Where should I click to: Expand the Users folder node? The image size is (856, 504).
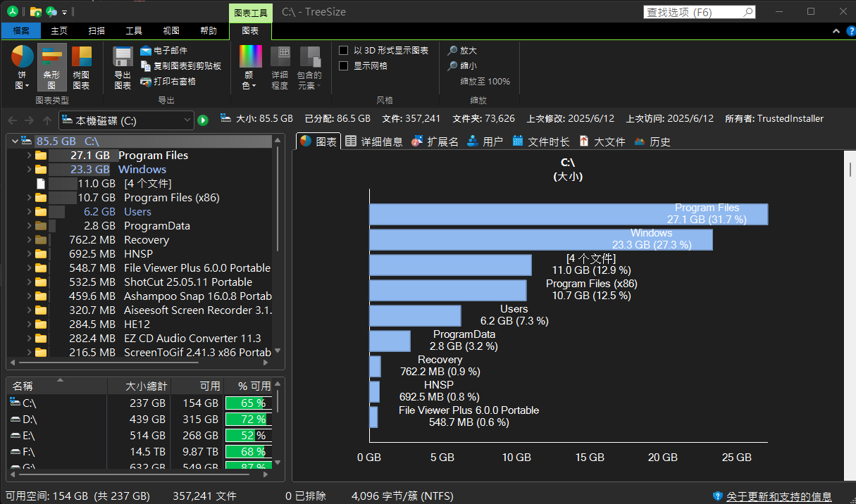tap(29, 211)
